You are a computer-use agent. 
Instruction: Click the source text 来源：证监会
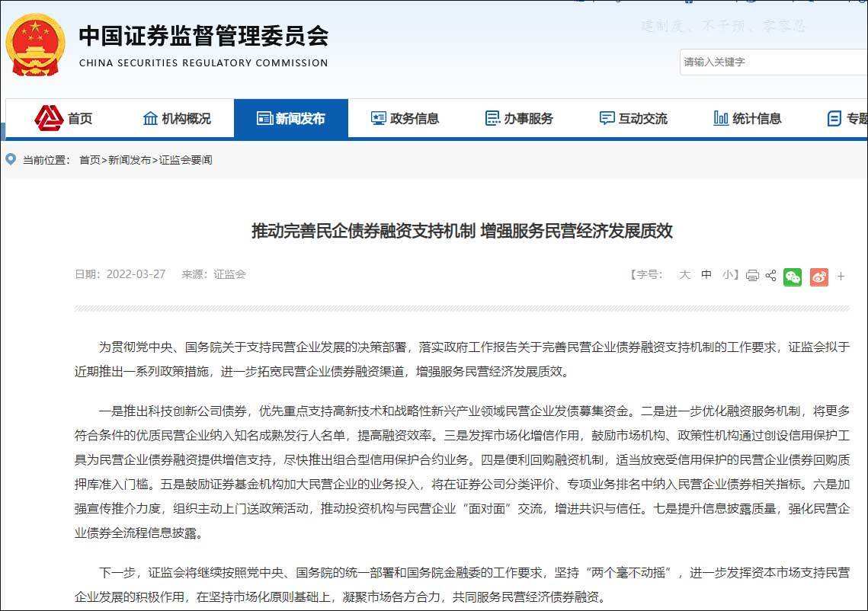[x=213, y=274]
